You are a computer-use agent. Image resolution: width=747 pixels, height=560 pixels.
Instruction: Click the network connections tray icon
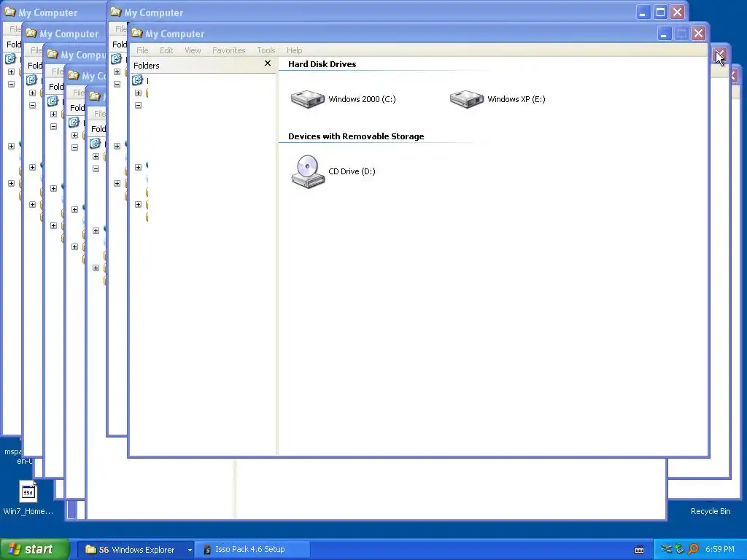click(x=665, y=550)
